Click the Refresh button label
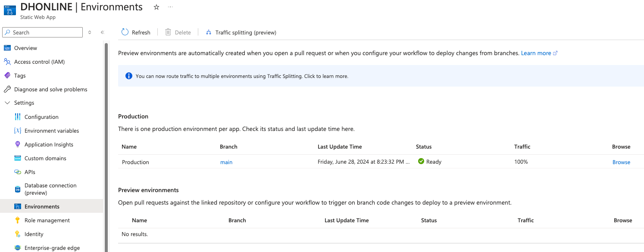Screen dimensions: 644x252 (141, 32)
